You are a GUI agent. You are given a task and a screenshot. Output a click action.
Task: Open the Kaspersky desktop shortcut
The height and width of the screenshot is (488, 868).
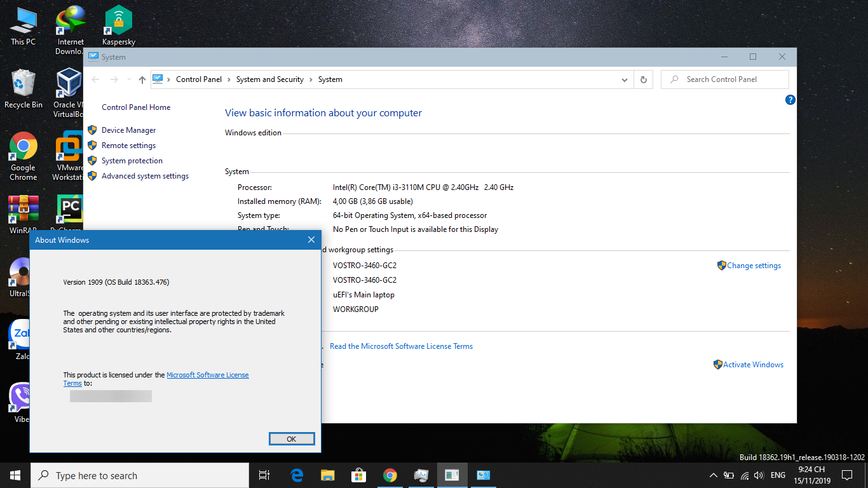[118, 26]
